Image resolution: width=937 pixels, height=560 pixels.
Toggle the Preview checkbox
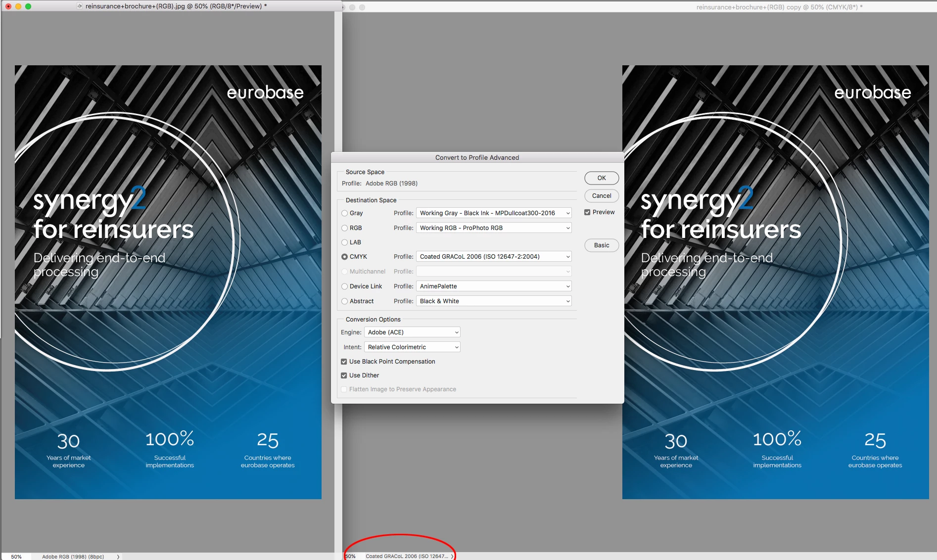[x=587, y=212]
